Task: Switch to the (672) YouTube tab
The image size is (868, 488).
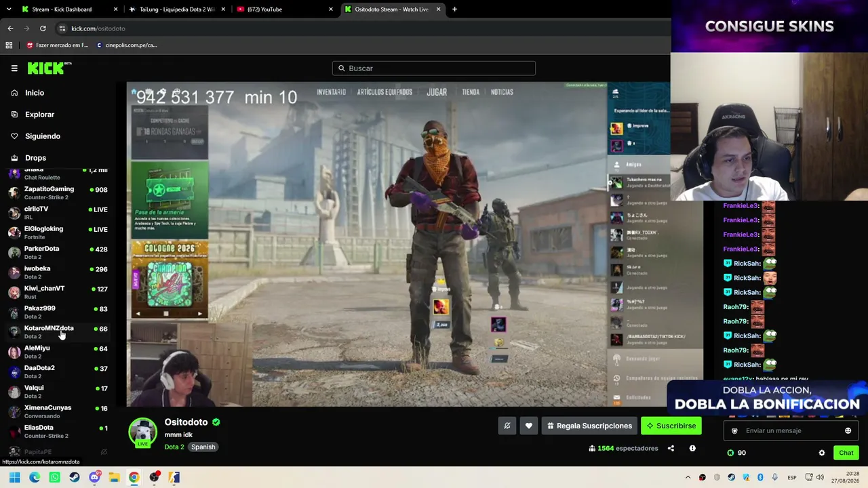Action: click(x=284, y=9)
